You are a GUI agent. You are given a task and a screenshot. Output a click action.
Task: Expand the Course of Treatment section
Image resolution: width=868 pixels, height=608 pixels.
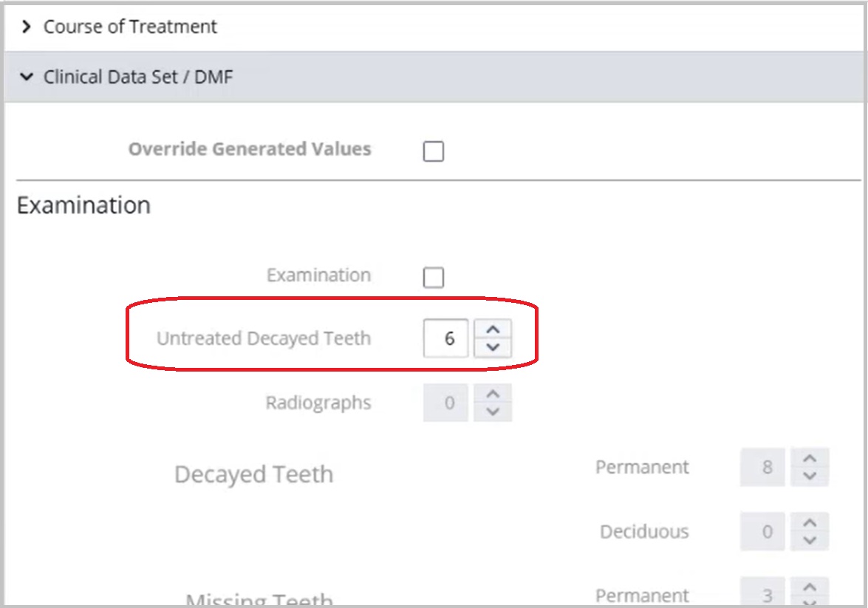click(26, 27)
